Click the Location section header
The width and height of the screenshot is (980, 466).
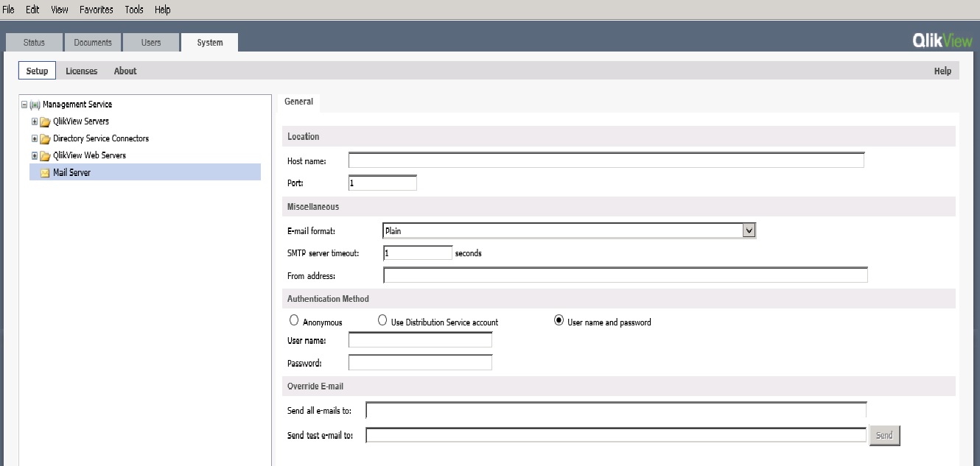pos(619,136)
